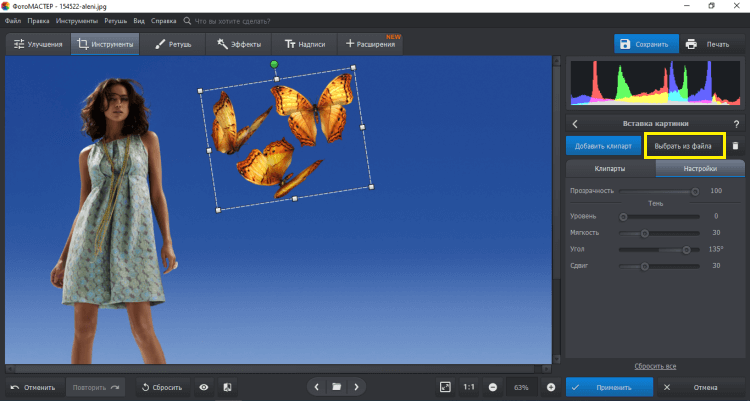Go to previous photo arrow
This screenshot has width=750, height=401.
pyautogui.click(x=316, y=387)
